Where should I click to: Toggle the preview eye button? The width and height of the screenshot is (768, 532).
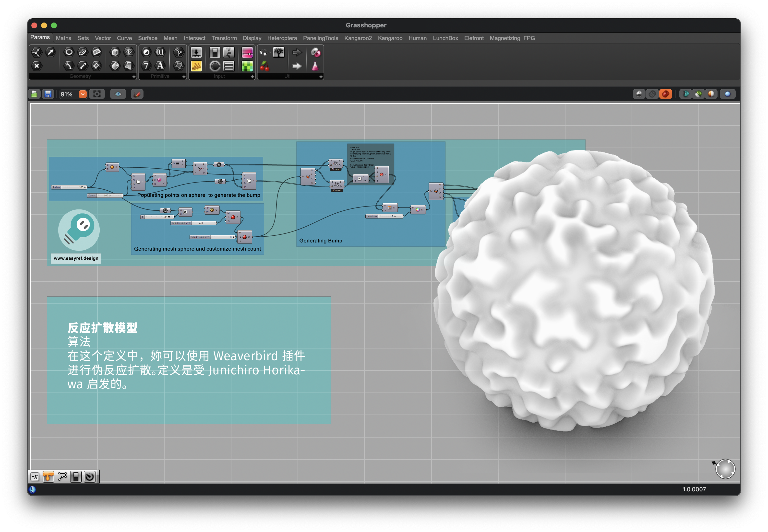coord(118,94)
